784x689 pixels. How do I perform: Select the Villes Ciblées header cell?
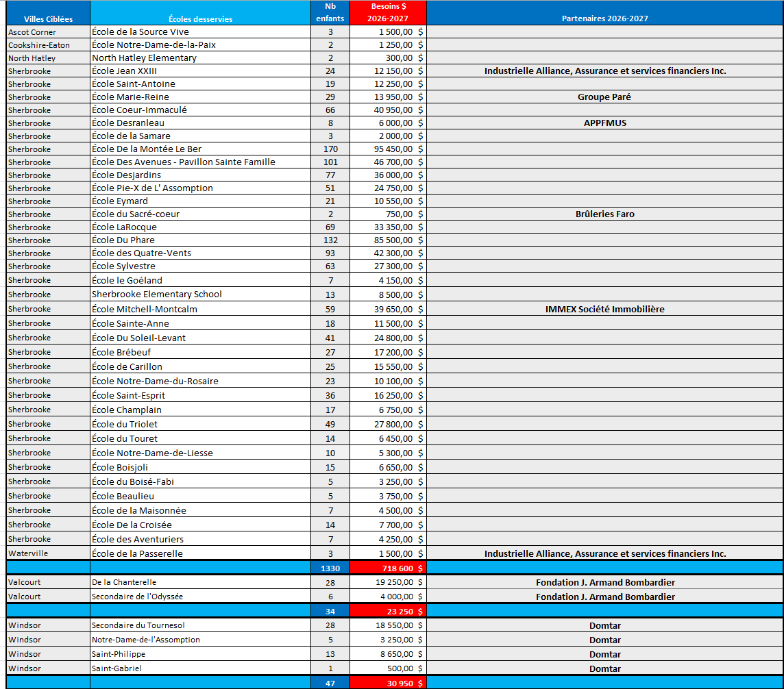tap(48, 12)
